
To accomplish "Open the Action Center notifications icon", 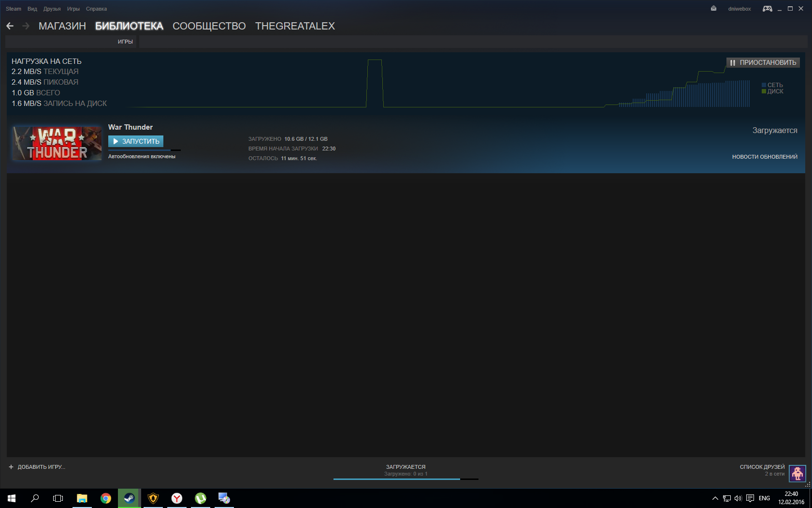I will coord(750,498).
